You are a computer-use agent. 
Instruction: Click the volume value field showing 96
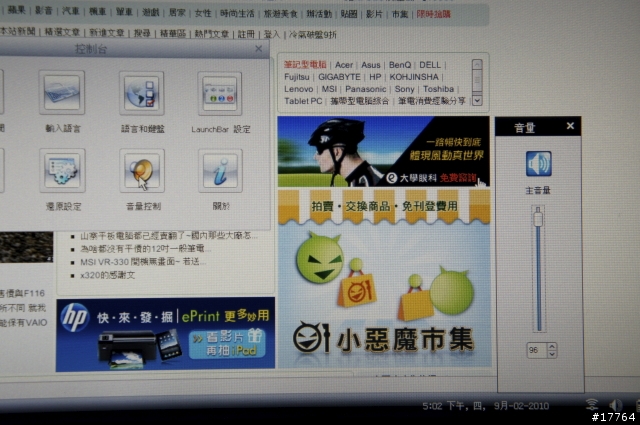point(536,350)
